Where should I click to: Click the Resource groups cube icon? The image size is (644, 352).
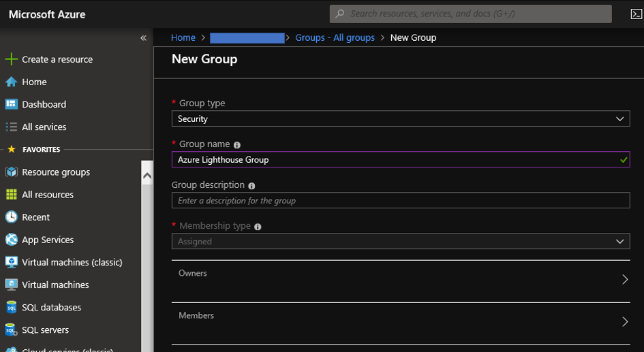click(x=11, y=172)
